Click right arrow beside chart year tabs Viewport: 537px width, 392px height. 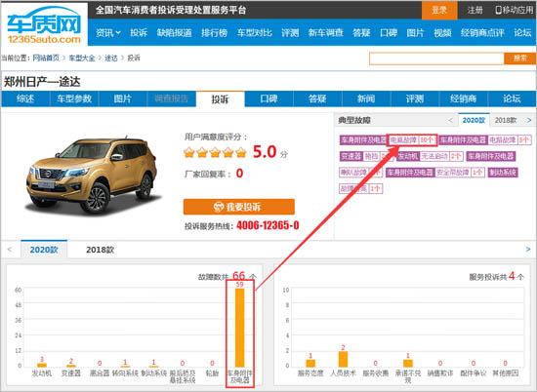[x=528, y=250]
